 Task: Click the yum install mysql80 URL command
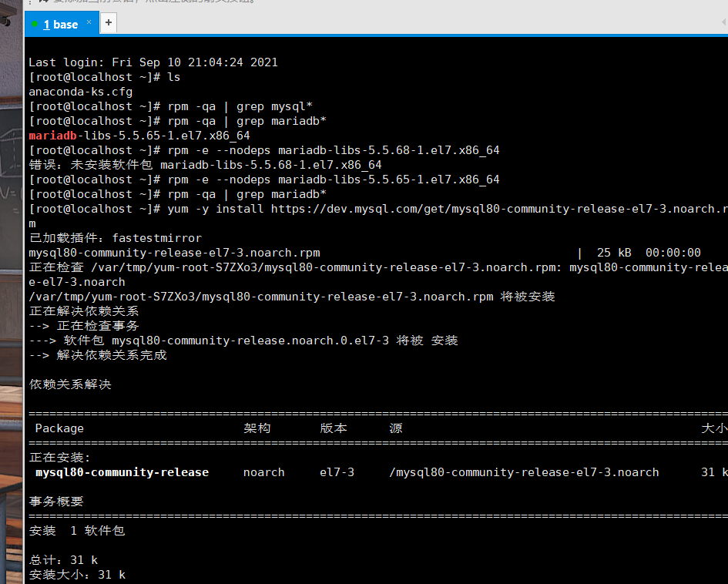[378, 209]
